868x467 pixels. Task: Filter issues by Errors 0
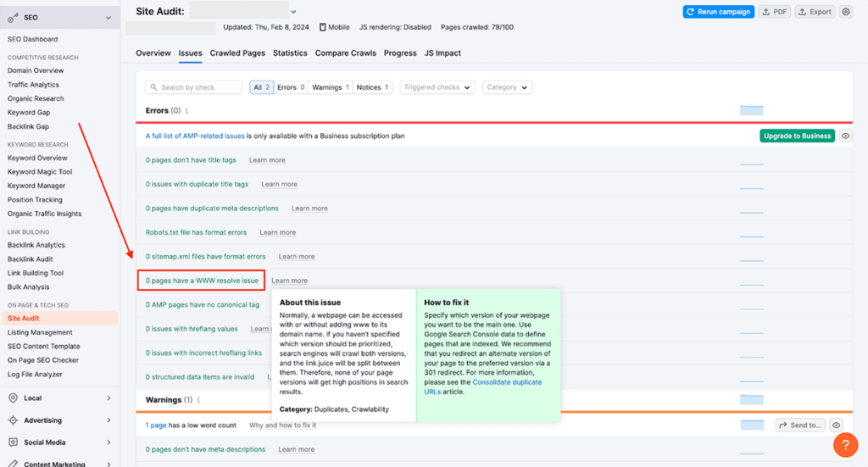(x=291, y=87)
